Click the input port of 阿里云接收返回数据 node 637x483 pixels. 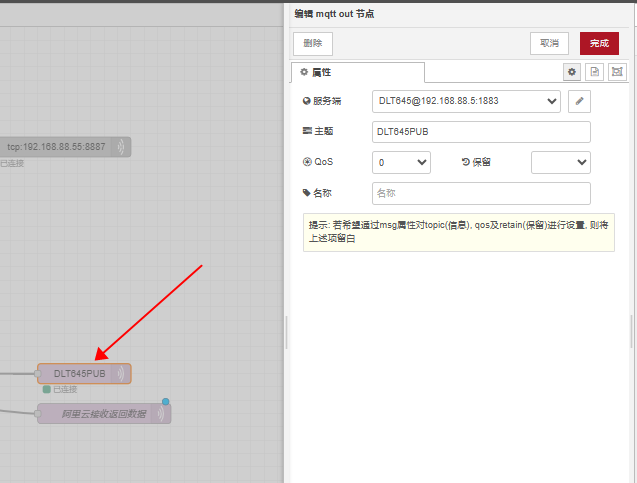point(37,414)
